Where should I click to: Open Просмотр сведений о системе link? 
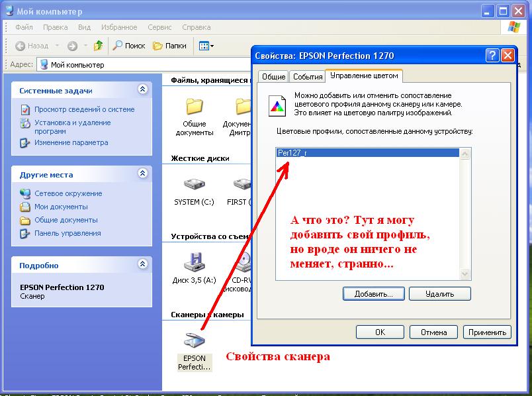[x=85, y=109]
